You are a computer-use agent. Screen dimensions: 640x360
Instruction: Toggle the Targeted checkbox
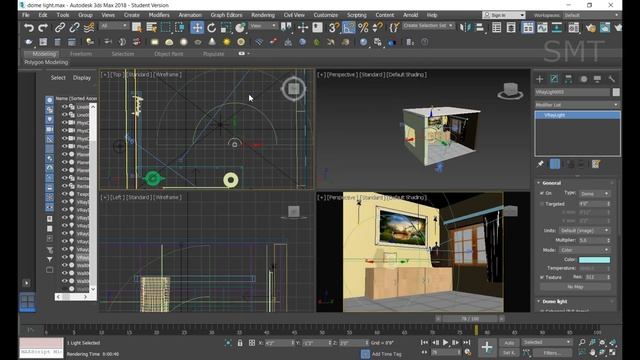(x=542, y=204)
